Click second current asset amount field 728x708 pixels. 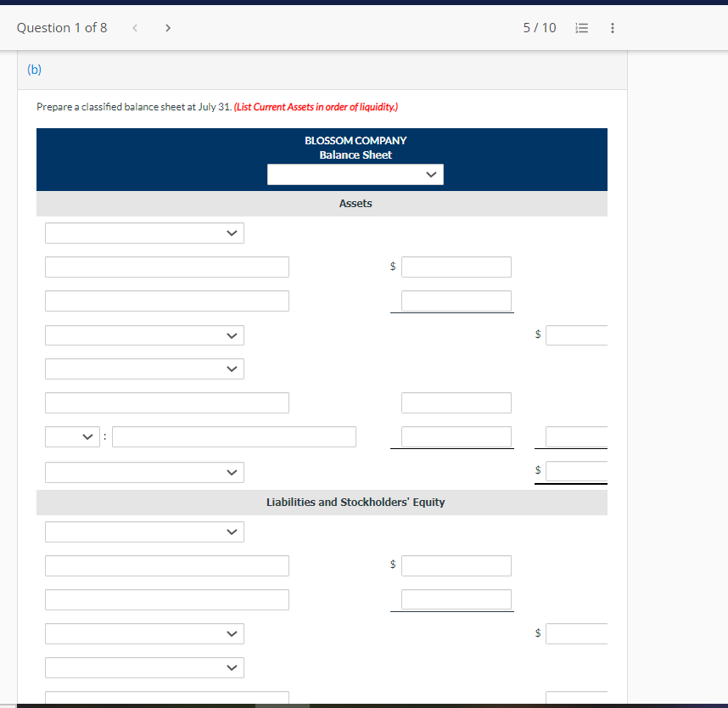pos(456,301)
